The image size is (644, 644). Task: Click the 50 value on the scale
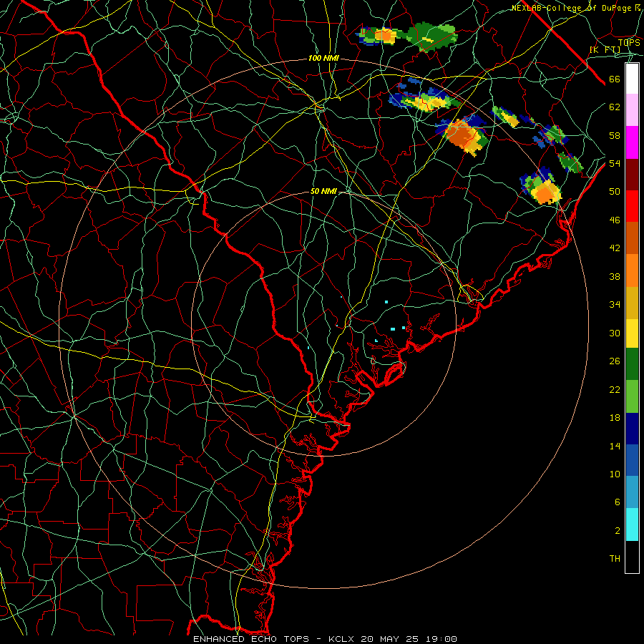point(615,192)
